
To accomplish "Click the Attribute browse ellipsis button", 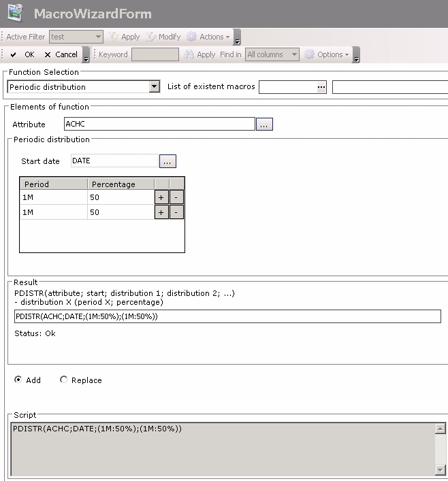I will 264,125.
